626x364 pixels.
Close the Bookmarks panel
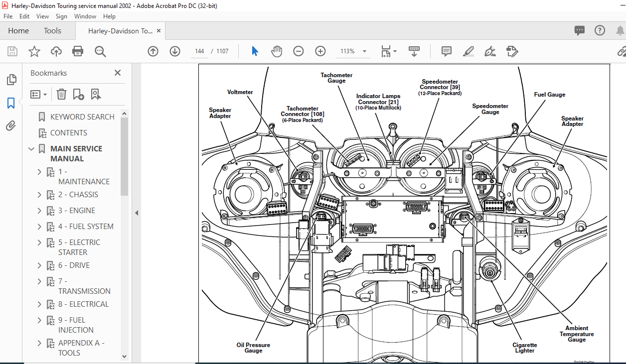118,73
